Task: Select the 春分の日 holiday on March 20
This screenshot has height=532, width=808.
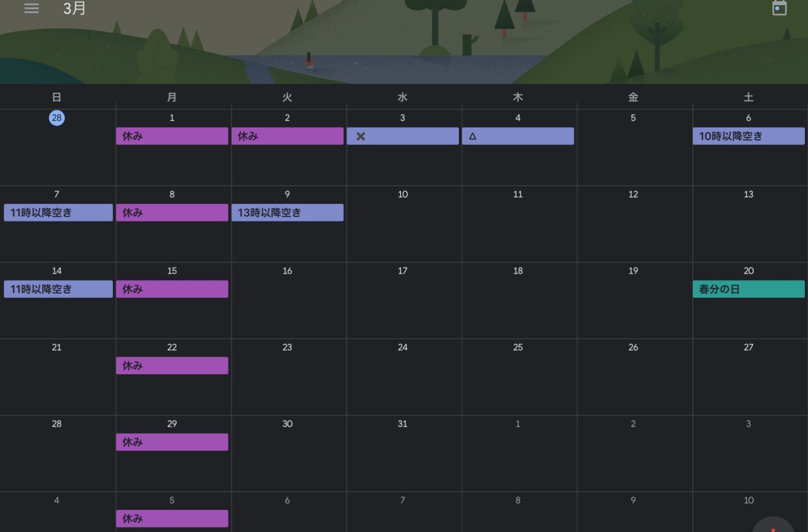Action: [x=748, y=289]
